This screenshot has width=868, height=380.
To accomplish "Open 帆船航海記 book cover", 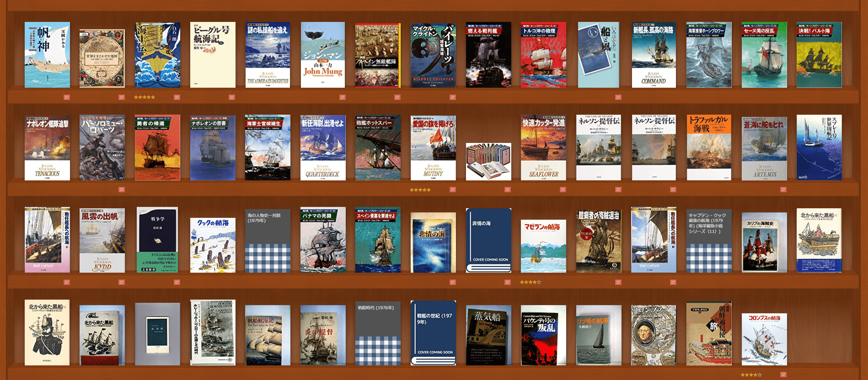I will click(268, 335).
